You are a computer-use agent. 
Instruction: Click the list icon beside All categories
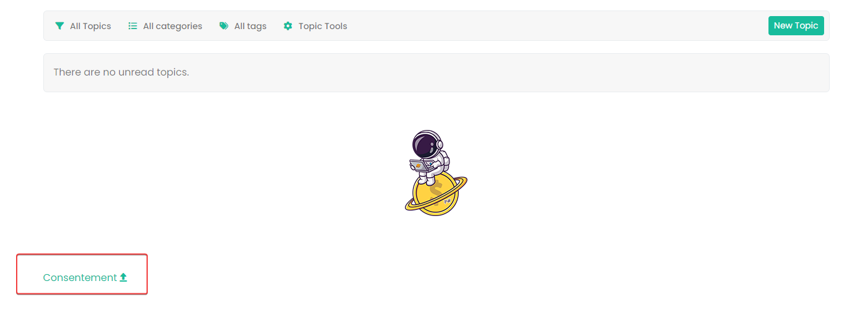132,26
